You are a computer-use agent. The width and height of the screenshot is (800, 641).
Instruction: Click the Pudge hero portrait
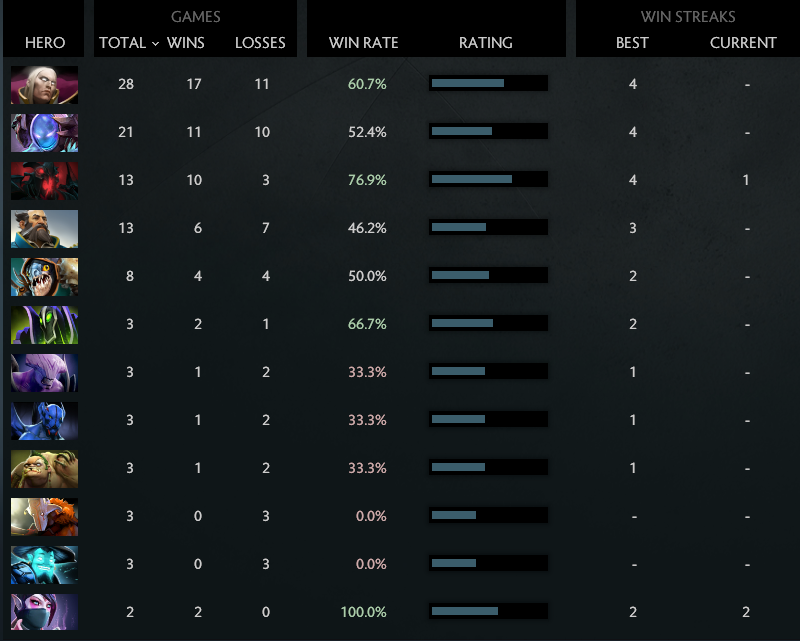click(x=44, y=468)
